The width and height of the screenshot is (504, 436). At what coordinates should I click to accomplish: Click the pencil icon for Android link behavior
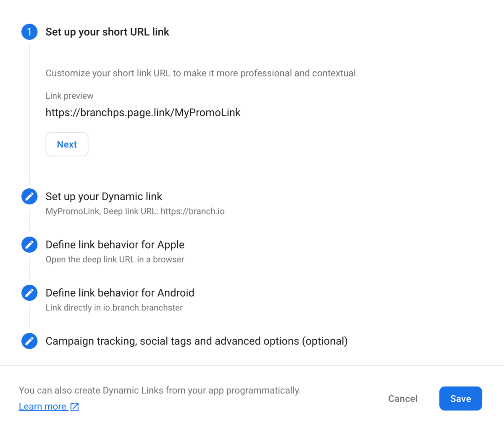click(x=29, y=292)
